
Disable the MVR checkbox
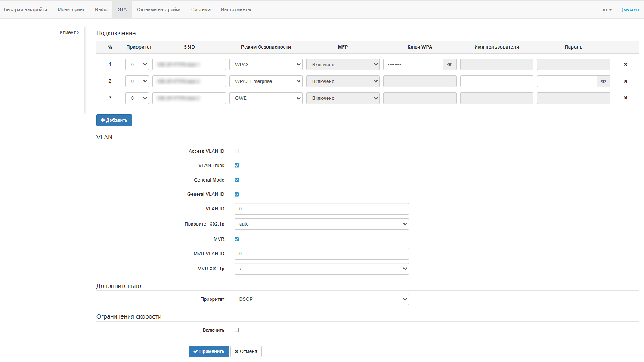click(237, 239)
